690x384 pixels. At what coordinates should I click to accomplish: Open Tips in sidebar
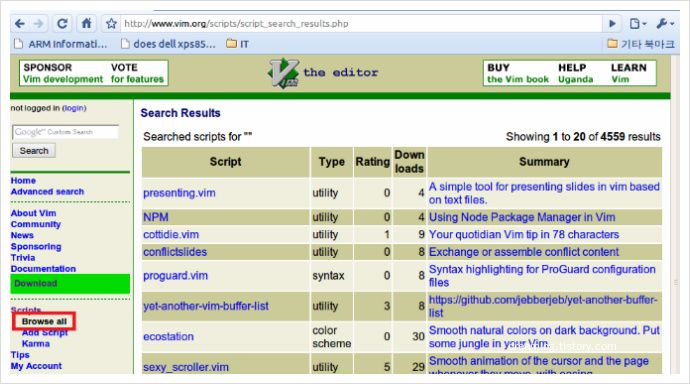click(20, 355)
